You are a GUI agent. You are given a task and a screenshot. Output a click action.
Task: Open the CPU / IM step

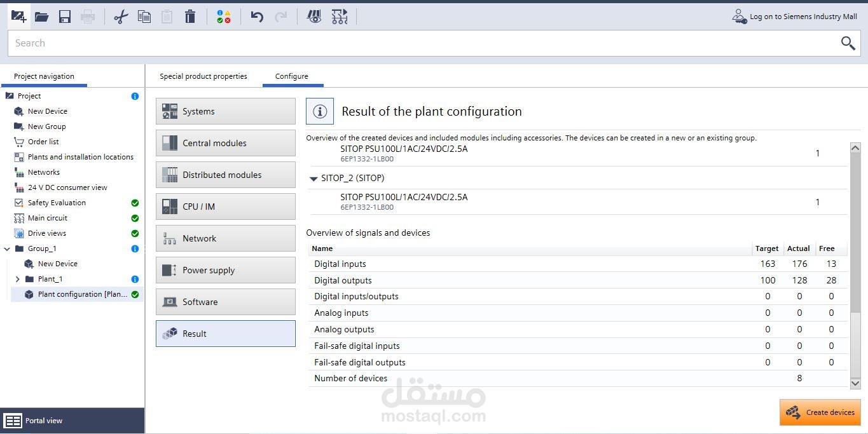point(226,207)
